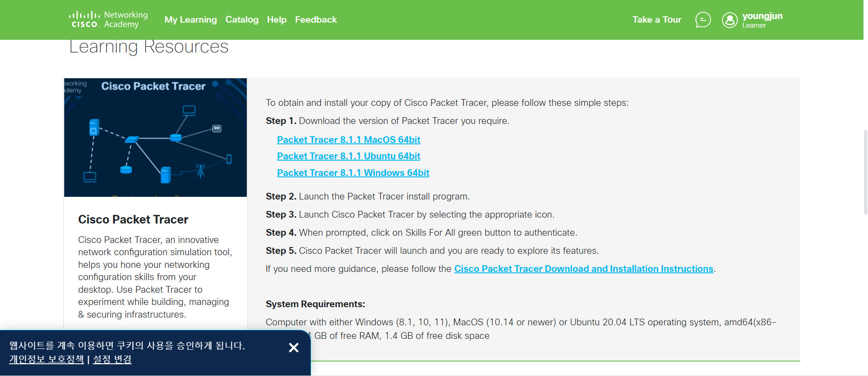Click the Cisco Packet Tracer network diagram image
Image resolution: width=868 pixels, height=376 pixels.
(x=156, y=138)
